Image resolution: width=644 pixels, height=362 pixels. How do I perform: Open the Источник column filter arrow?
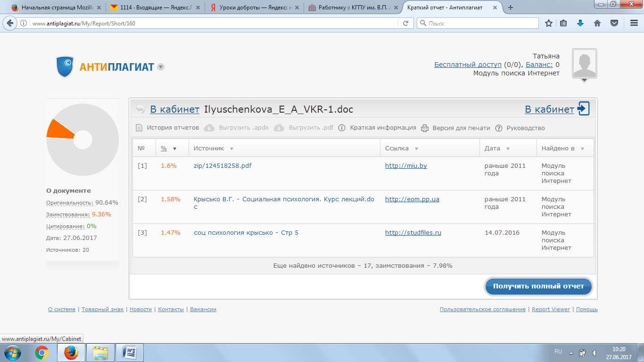(231, 149)
